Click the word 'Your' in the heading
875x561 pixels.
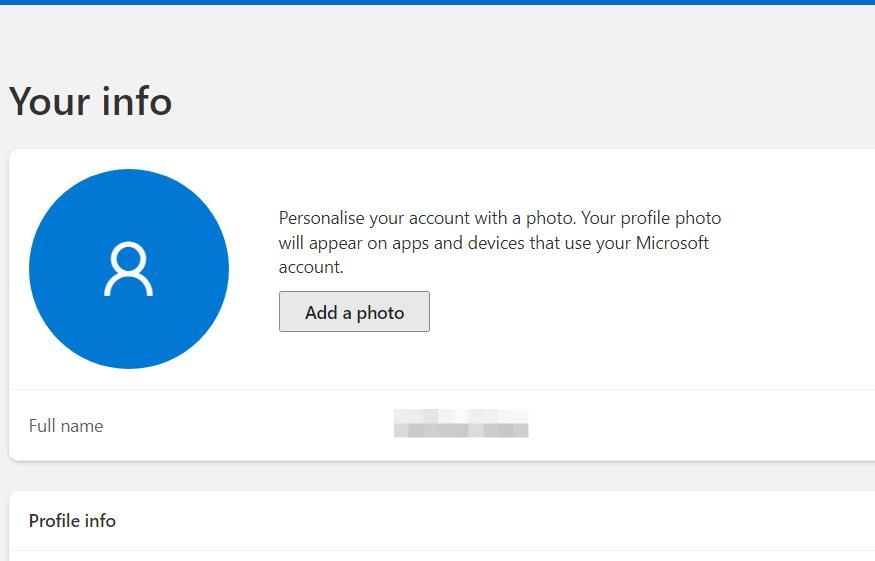pyautogui.click(x=48, y=101)
